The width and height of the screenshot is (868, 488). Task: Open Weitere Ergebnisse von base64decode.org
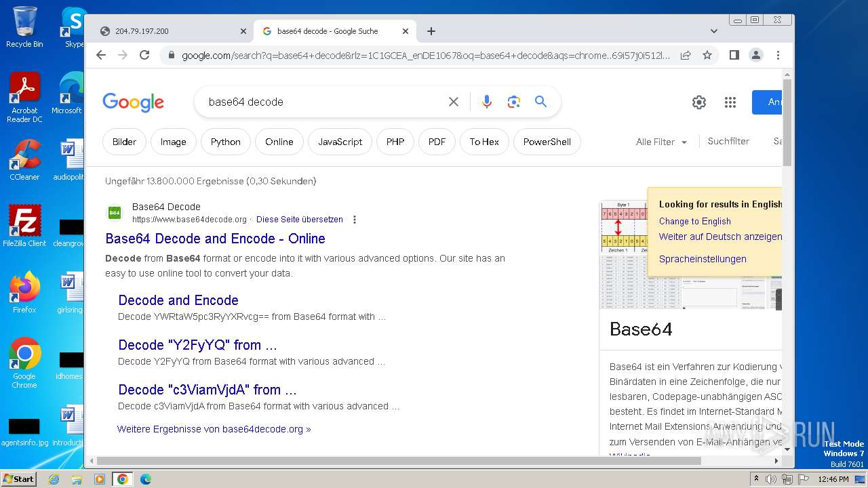214,429
